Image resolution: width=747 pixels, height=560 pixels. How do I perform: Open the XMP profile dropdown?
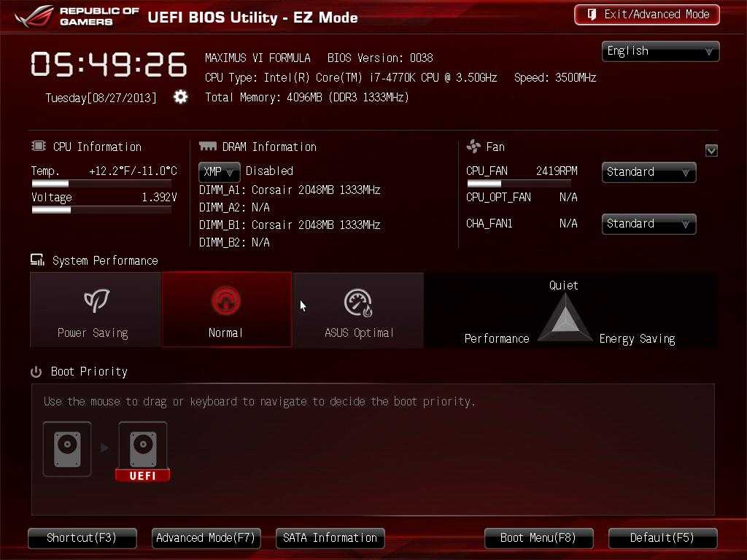219,172
